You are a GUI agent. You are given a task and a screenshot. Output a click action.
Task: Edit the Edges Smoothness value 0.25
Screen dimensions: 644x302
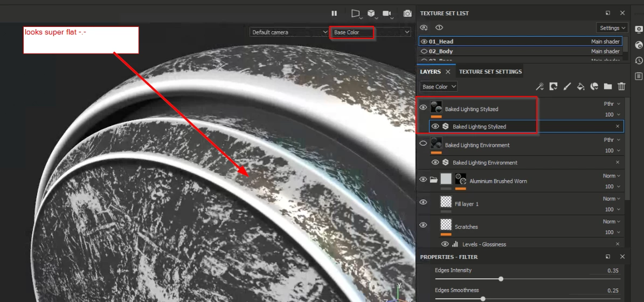tap(613, 291)
